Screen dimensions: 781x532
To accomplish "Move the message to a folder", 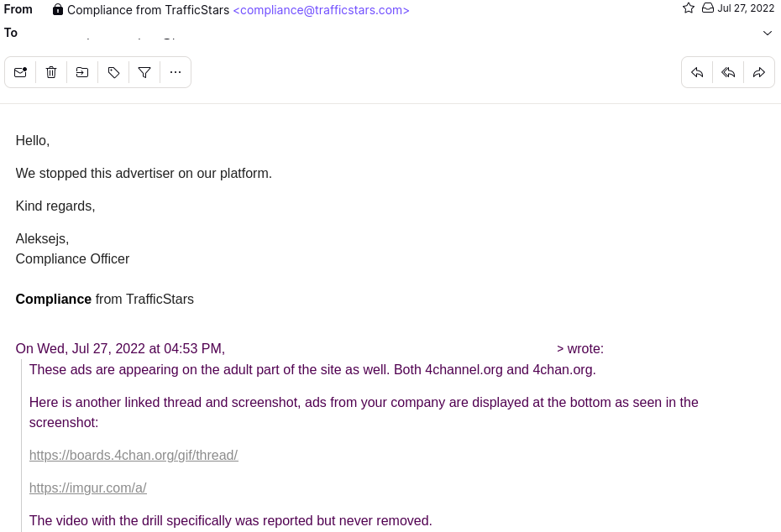I will (82, 72).
